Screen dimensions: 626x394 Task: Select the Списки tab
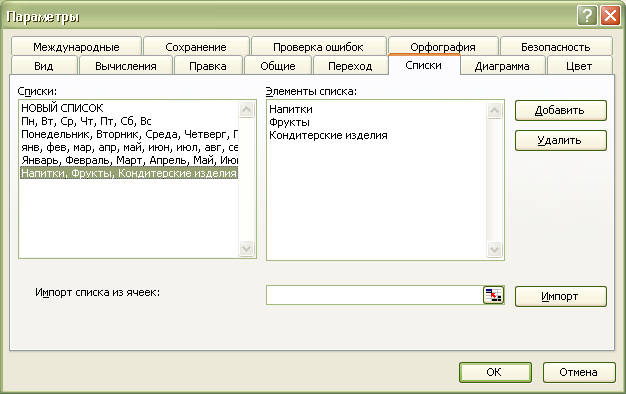tap(424, 65)
